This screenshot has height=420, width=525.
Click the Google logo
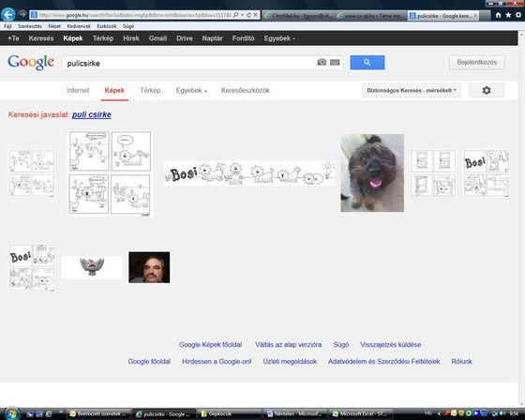(31, 62)
